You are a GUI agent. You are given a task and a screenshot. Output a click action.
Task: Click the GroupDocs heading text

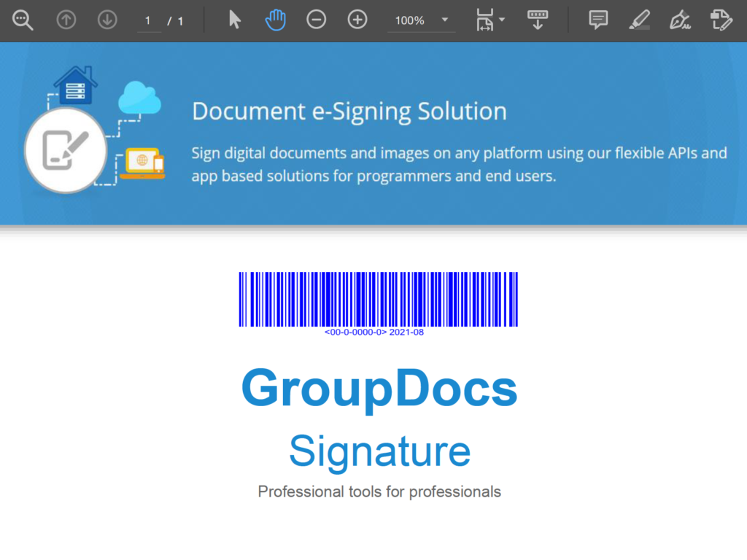[379, 389]
